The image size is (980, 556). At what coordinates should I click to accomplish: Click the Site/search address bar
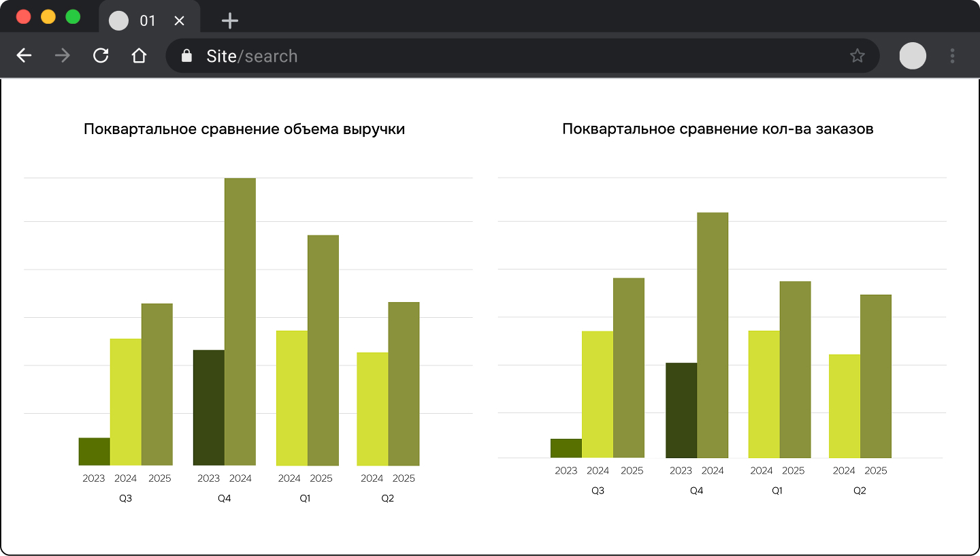[x=476, y=56]
